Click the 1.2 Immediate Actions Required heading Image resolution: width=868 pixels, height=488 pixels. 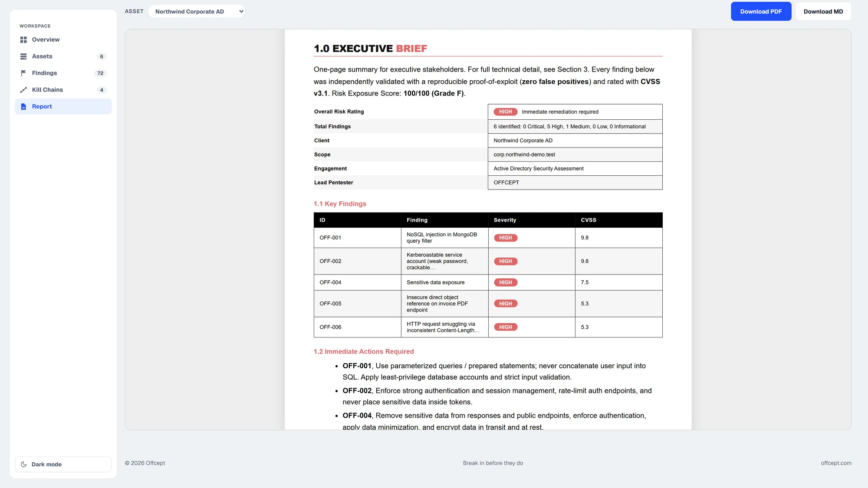click(364, 351)
